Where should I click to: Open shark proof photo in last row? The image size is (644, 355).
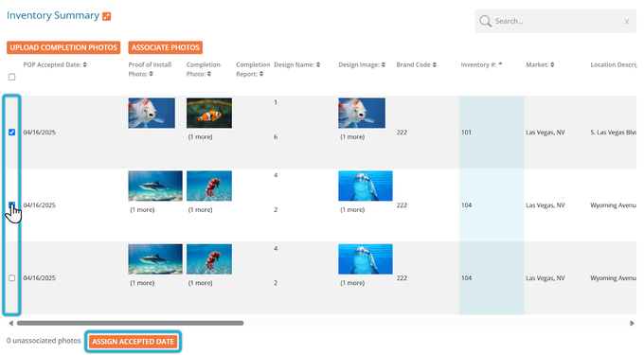click(x=155, y=259)
